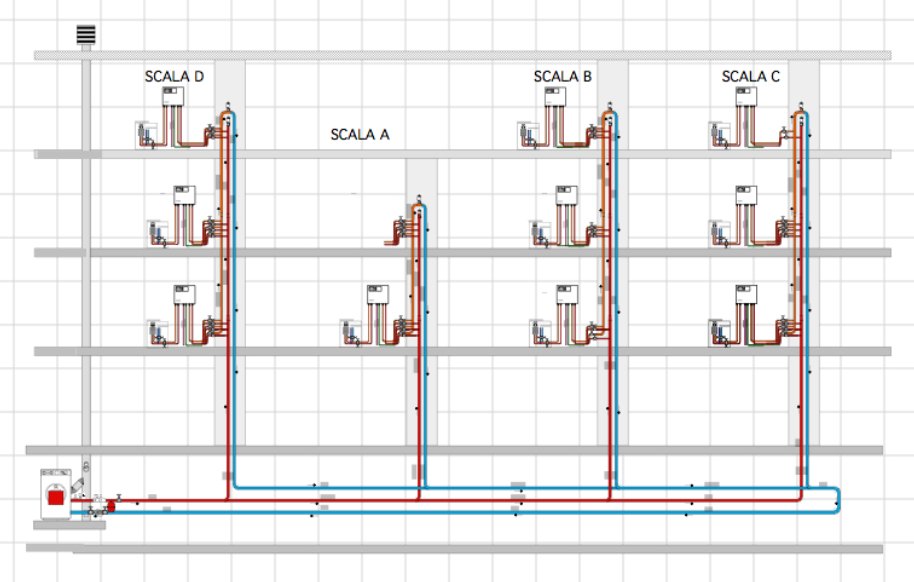Select the air vent atop the Scala D riser
The height and width of the screenshot is (582, 914).
click(x=227, y=106)
